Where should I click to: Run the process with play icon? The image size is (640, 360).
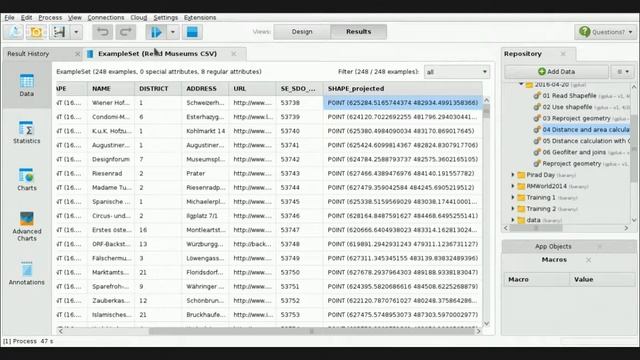tap(156, 32)
